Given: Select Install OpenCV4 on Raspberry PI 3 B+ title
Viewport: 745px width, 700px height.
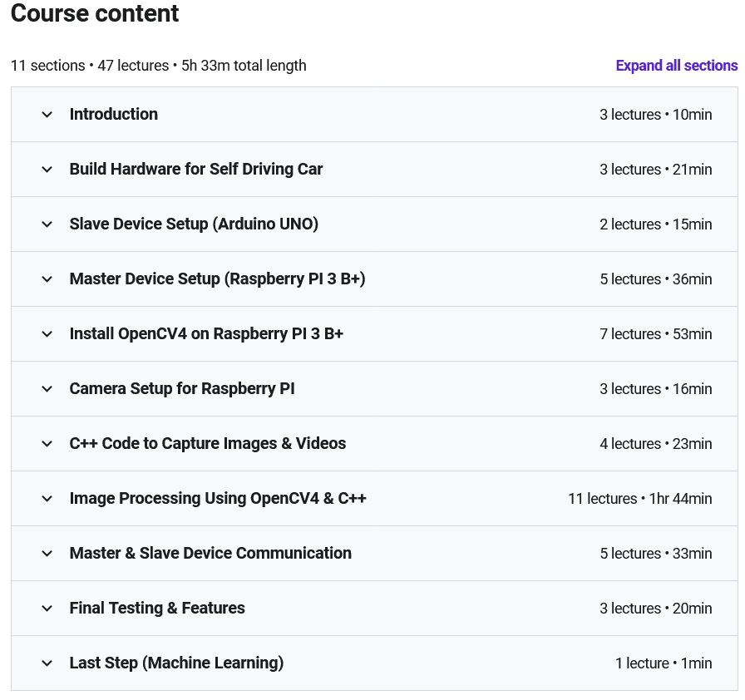Looking at the screenshot, I should (206, 334).
